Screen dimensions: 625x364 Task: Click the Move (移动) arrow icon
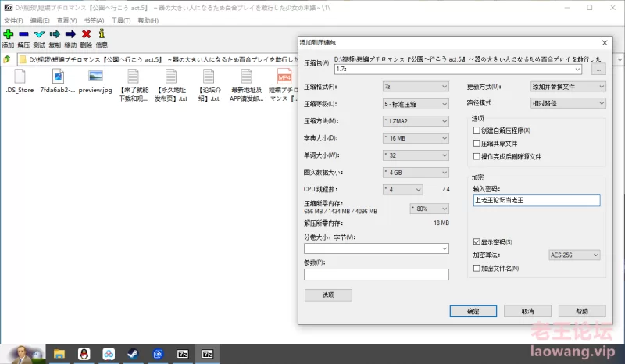pos(70,34)
